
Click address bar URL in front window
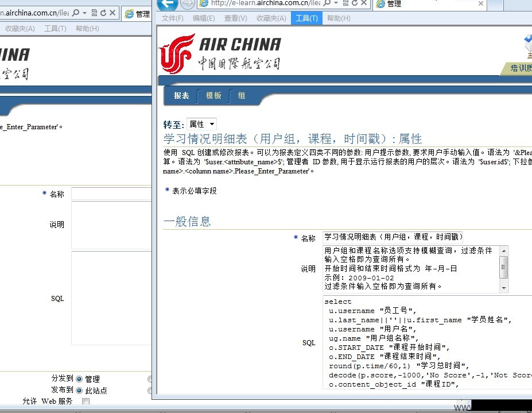point(265,3)
